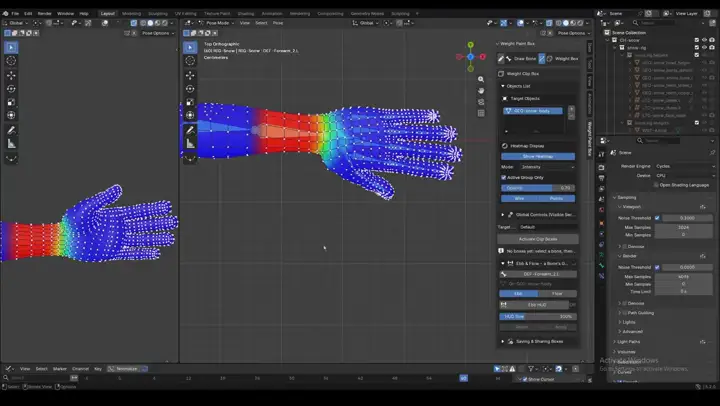
Task: Activate the Annotate tool in the main viewport
Action: (190, 130)
